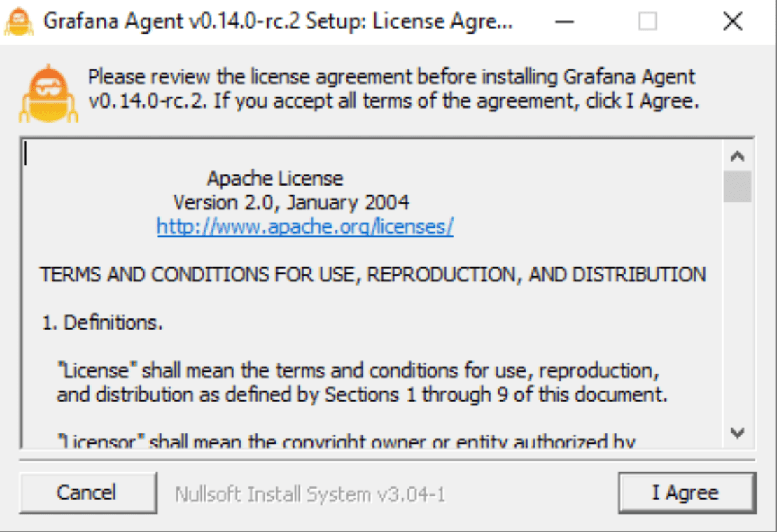This screenshot has width=777, height=532.
Task: Cancel the installation
Action: tap(87, 493)
